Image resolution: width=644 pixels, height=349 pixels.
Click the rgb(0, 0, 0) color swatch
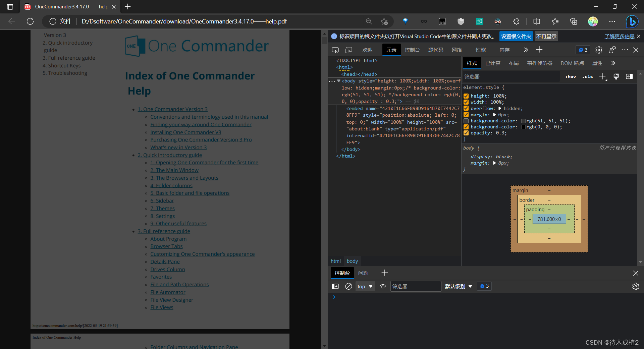tap(523, 127)
